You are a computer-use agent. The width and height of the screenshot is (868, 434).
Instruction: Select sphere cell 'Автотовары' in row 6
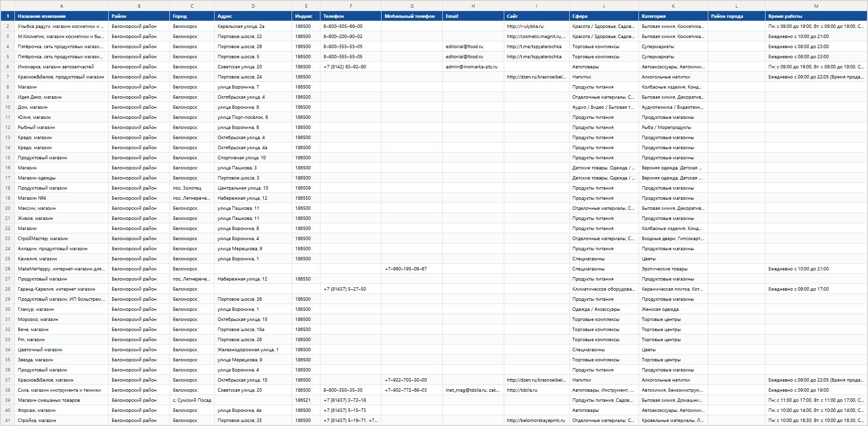point(604,67)
